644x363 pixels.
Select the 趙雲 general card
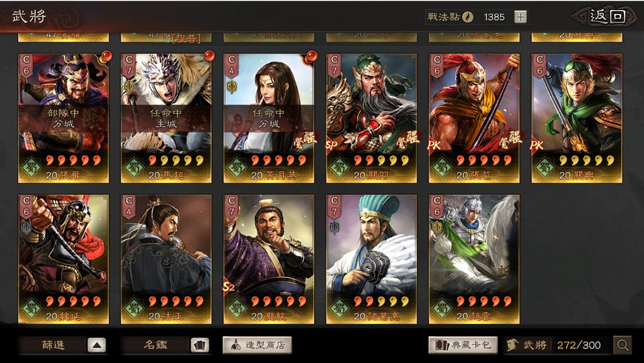475,259
